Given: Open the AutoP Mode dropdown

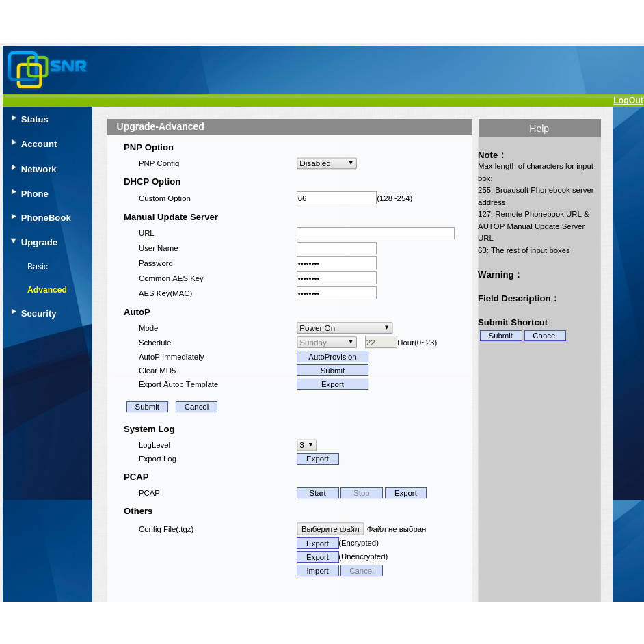Looking at the screenshot, I should (345, 328).
